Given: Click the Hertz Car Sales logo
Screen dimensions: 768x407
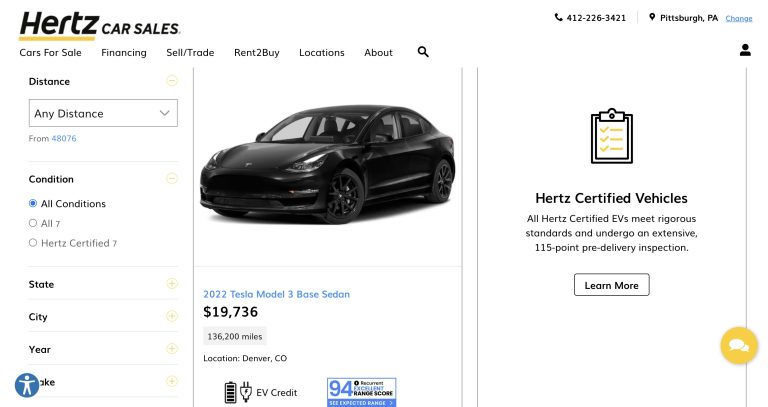Looking at the screenshot, I should pyautogui.click(x=100, y=25).
